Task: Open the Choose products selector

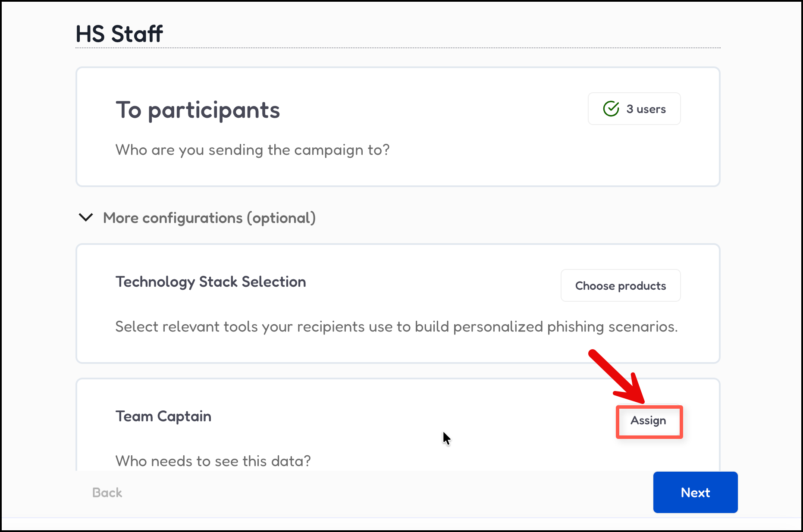Action: coord(620,286)
